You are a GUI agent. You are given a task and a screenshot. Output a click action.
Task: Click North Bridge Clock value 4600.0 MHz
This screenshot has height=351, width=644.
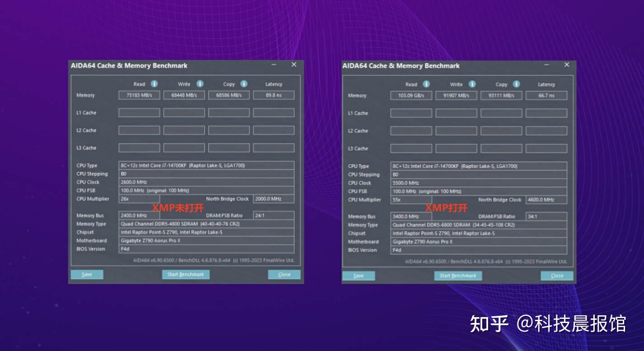(x=546, y=200)
